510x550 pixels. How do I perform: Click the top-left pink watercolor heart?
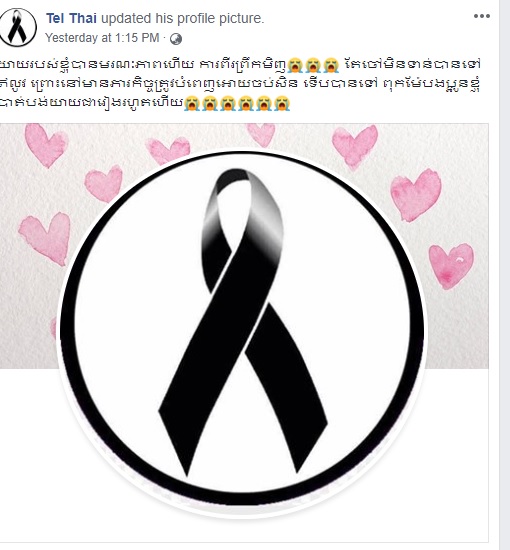[x=46, y=145]
